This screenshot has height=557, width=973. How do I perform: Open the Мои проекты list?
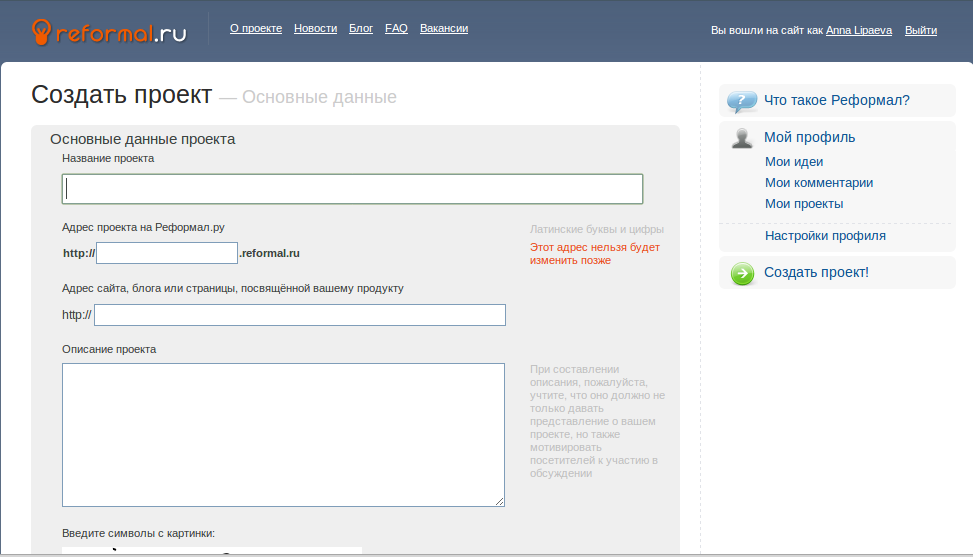(803, 204)
